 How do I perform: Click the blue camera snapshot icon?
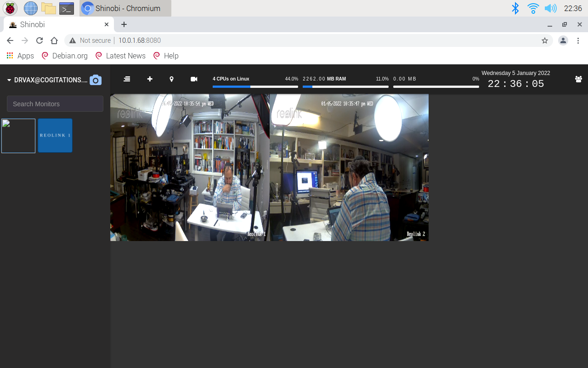click(x=95, y=80)
